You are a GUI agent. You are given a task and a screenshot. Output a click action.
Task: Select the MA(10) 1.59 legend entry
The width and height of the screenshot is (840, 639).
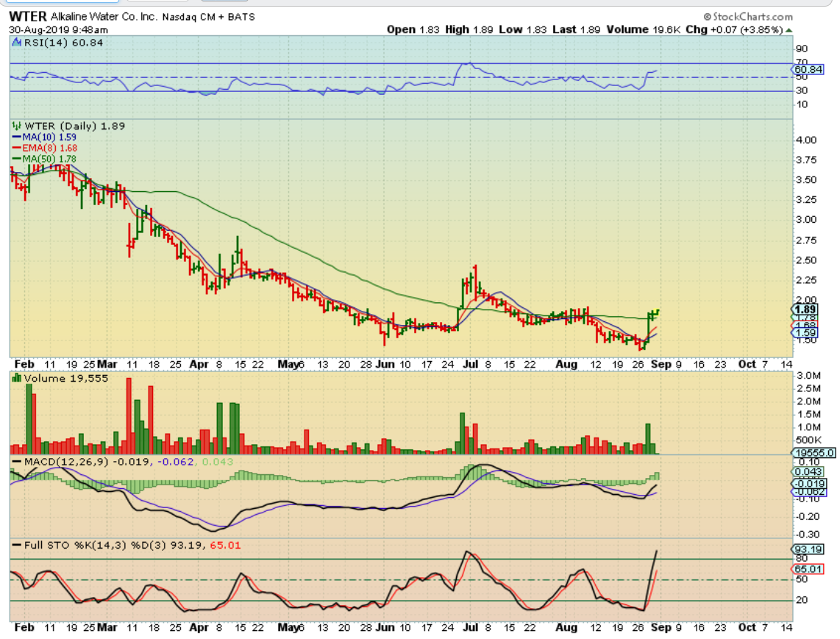(x=45, y=137)
